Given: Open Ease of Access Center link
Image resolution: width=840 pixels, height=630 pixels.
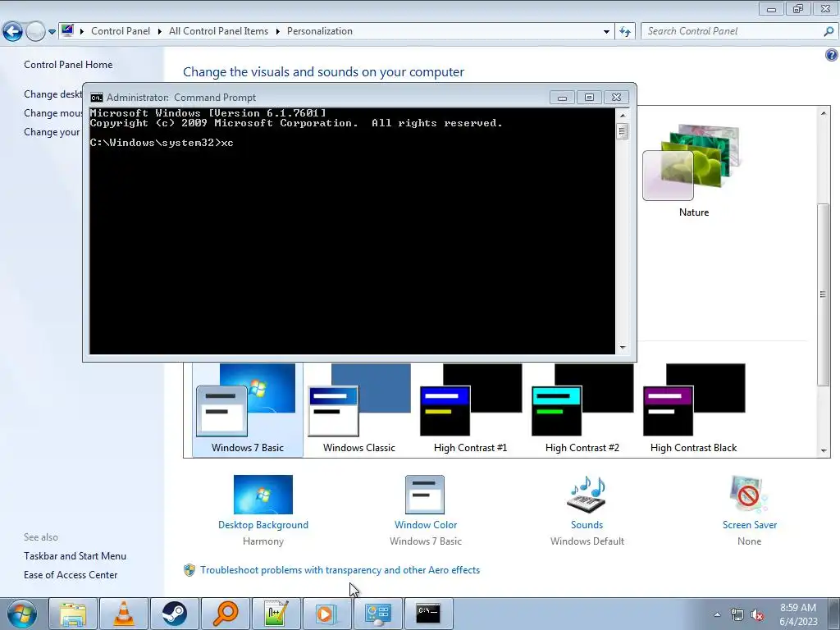Looking at the screenshot, I should [71, 575].
